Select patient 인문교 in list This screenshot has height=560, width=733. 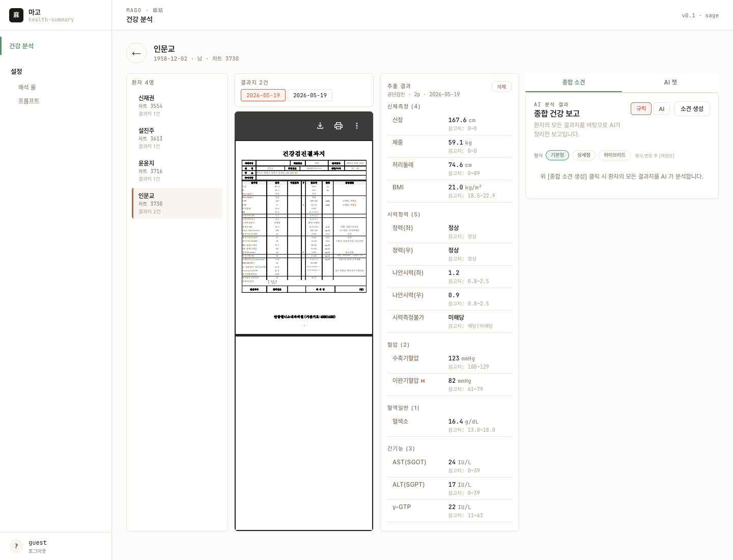click(x=177, y=203)
